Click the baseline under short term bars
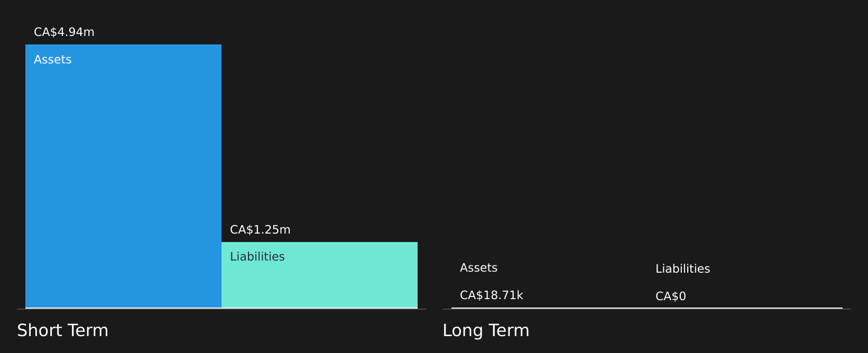 [221, 309]
